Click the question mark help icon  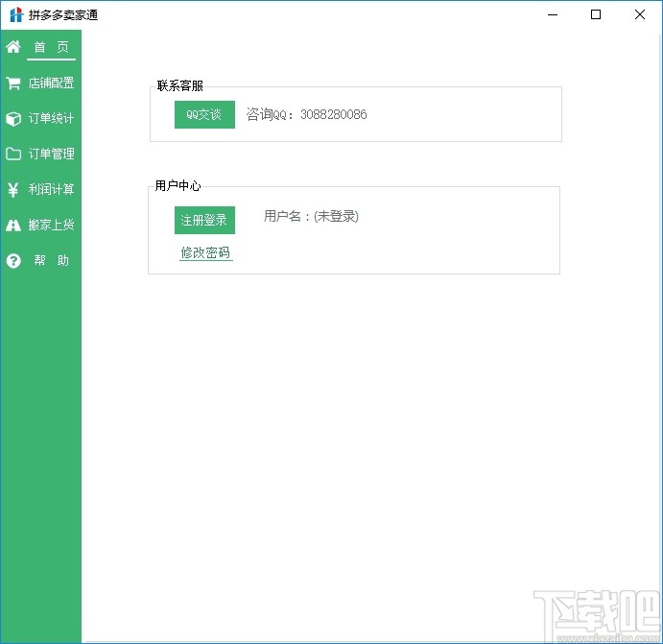click(13, 260)
